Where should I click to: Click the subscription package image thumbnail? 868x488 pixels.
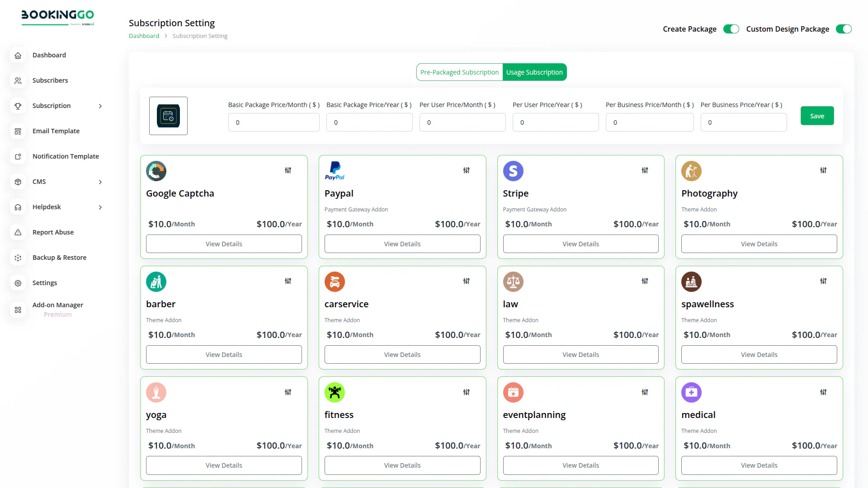(x=168, y=116)
